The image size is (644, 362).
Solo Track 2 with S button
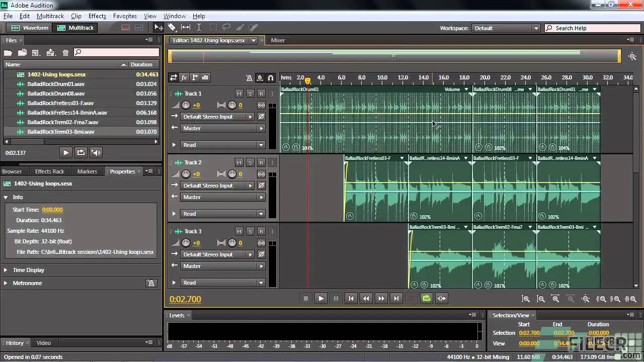click(x=250, y=162)
